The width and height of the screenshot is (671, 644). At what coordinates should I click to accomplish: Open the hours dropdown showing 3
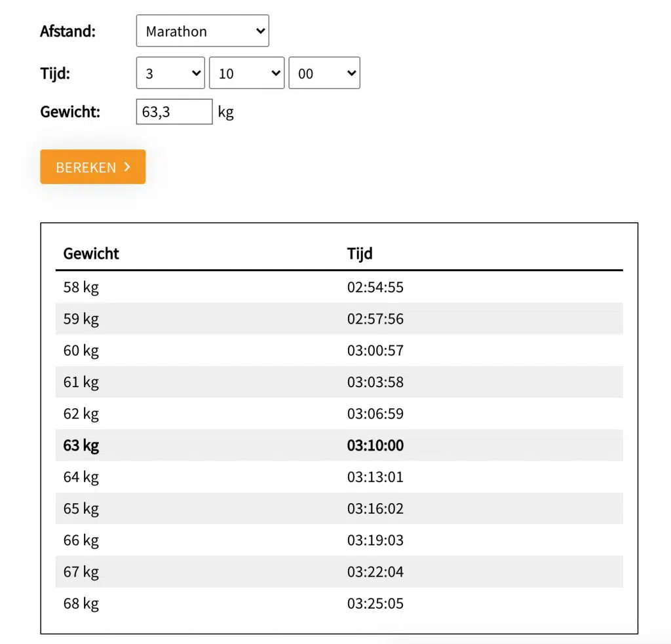(x=170, y=73)
